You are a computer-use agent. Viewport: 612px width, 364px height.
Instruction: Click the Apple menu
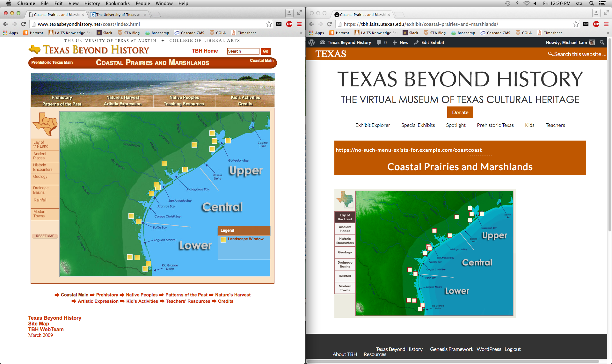tap(9, 4)
